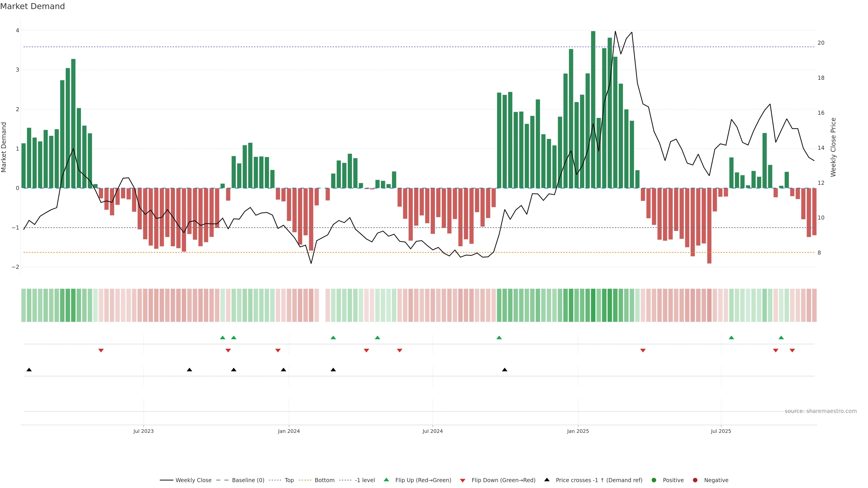868x488 pixels.
Task: Click the leftmost black price-cross triangle marker
Action: coord(29,369)
